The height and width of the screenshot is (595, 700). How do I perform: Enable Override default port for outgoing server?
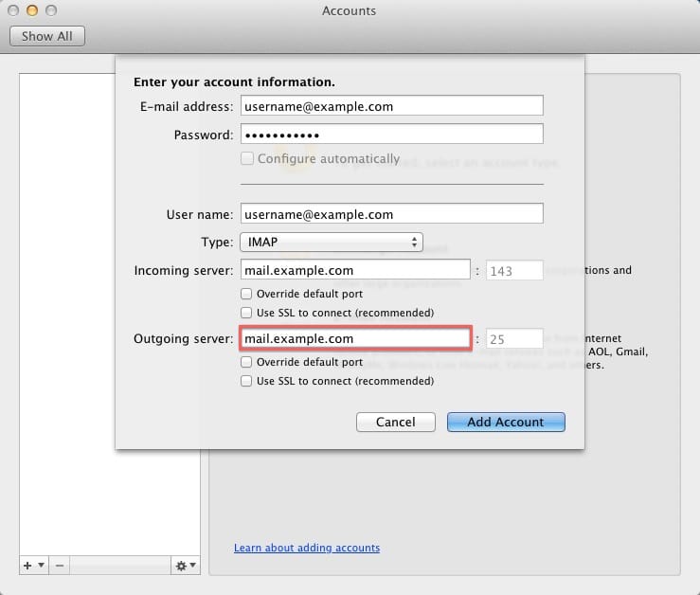tap(247, 363)
